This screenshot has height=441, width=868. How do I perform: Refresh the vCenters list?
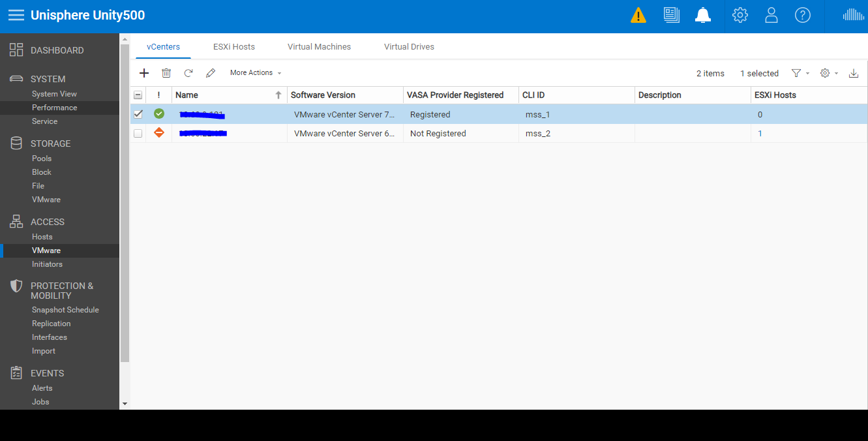pyautogui.click(x=188, y=72)
